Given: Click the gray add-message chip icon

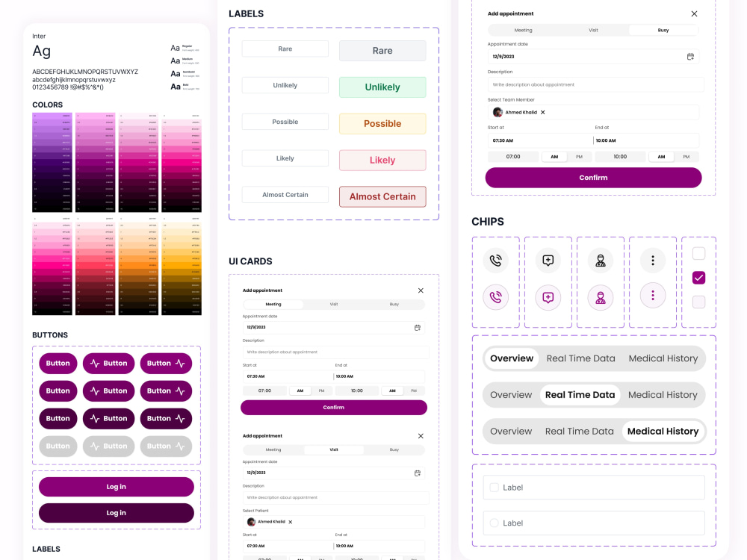Looking at the screenshot, I should coord(548,261).
